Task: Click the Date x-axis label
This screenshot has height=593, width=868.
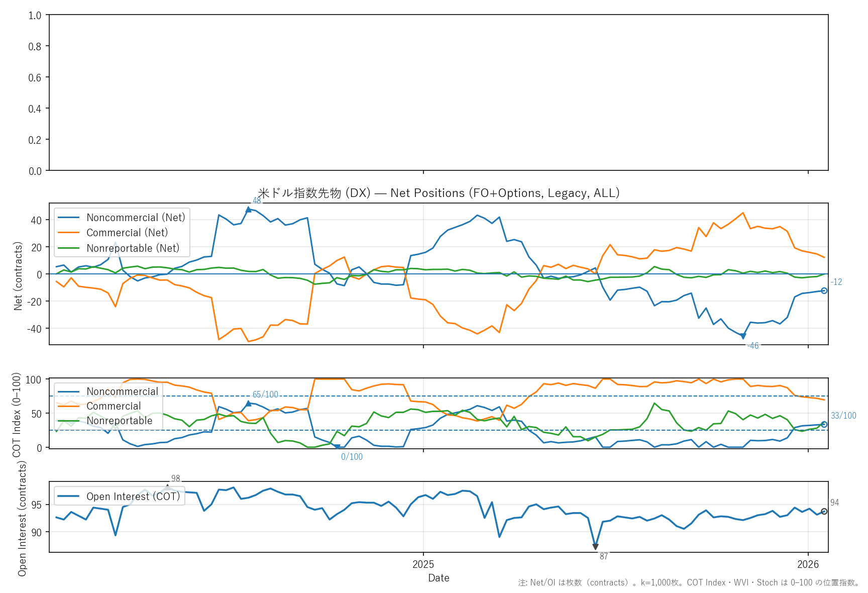Action: (x=439, y=578)
